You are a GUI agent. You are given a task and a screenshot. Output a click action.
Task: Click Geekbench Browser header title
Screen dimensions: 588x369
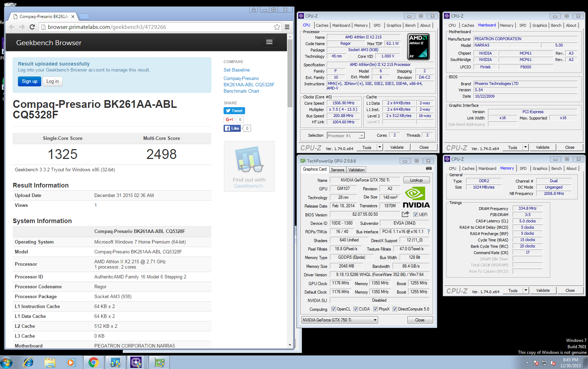tap(49, 43)
